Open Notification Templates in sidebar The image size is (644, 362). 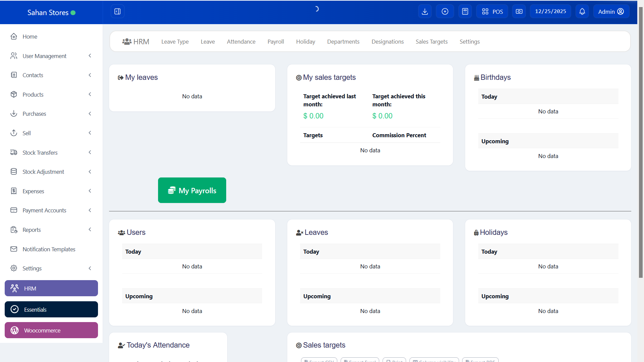[x=49, y=249]
